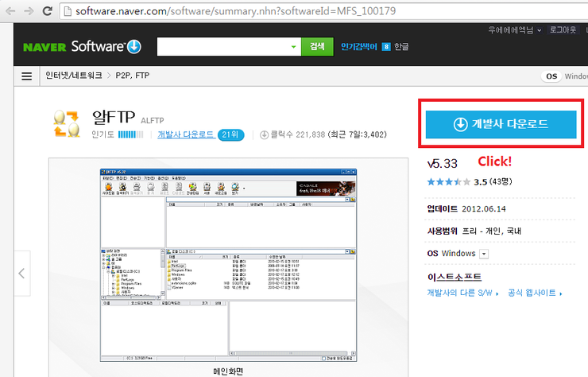This screenshot has width=588, height=377.
Task: Click the previous screenshot arrow
Action: coord(21,273)
